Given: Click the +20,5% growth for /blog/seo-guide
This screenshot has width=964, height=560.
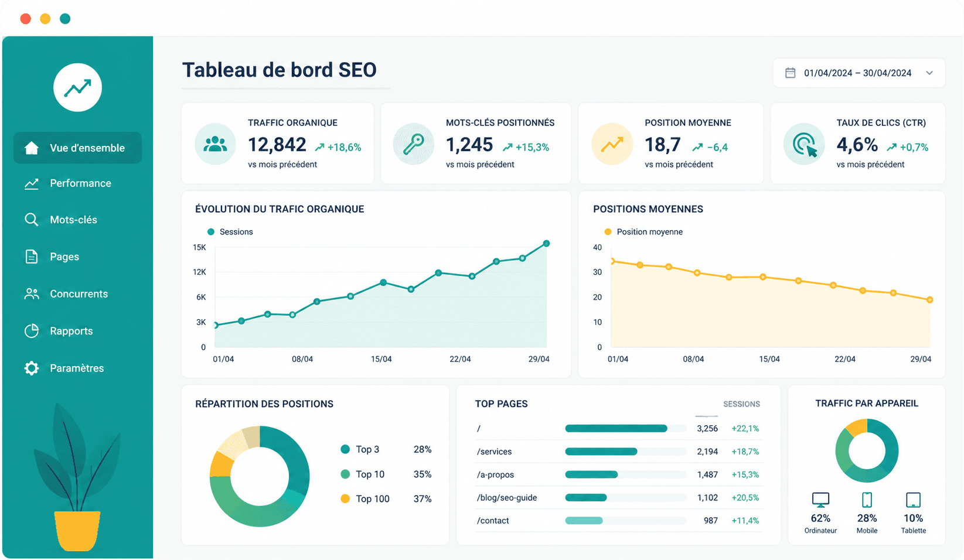Looking at the screenshot, I should (x=745, y=498).
